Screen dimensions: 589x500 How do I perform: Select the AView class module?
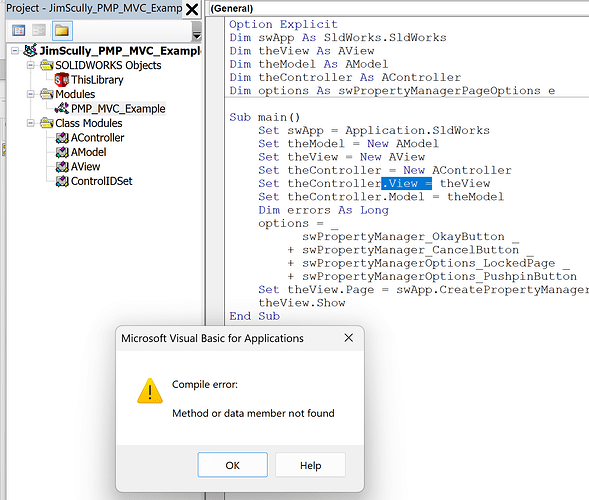click(x=85, y=166)
